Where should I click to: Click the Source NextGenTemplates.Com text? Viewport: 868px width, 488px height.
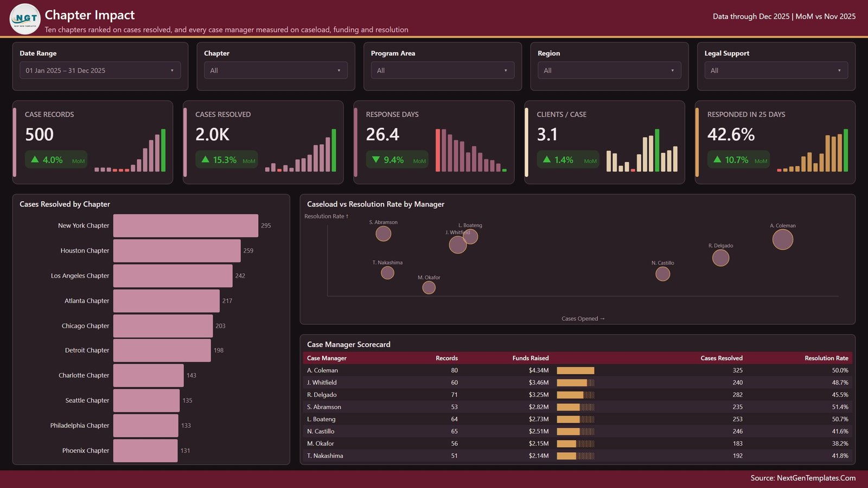click(x=803, y=478)
